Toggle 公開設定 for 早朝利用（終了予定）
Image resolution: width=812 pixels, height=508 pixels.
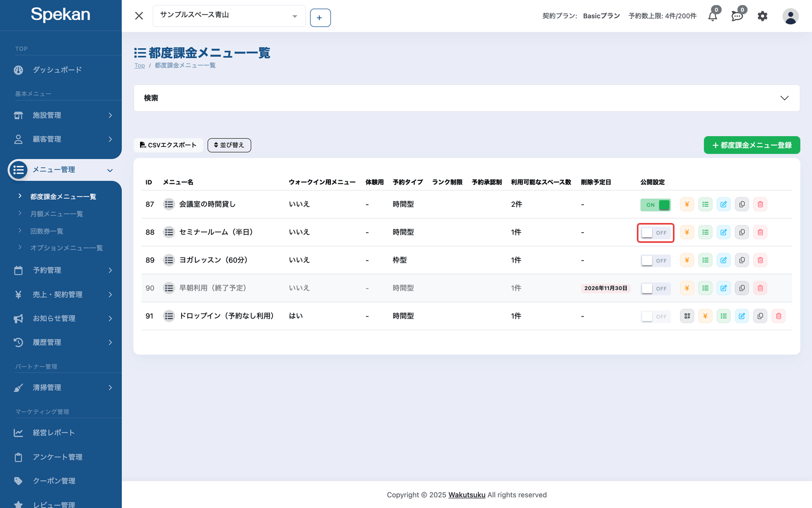click(x=656, y=289)
